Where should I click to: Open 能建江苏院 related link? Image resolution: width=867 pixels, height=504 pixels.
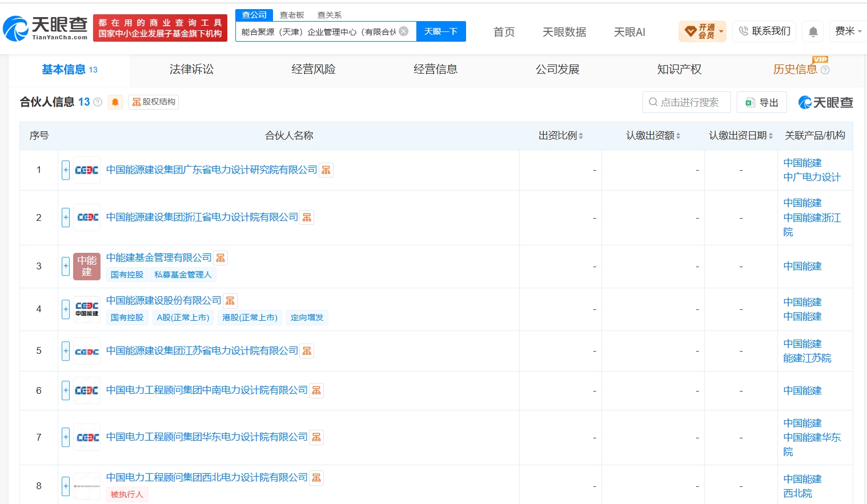click(807, 358)
